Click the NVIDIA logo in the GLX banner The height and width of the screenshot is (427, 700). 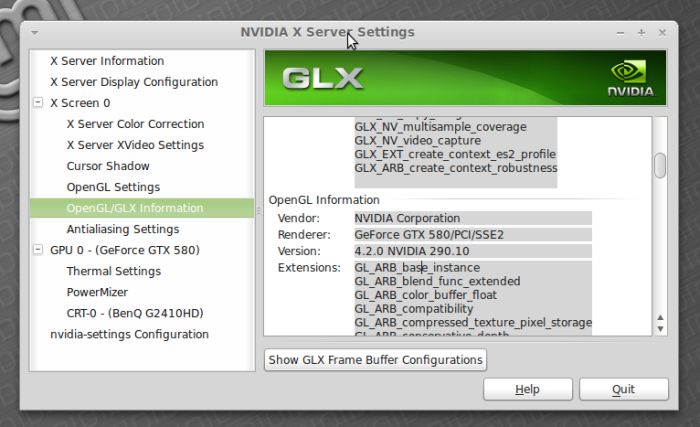(x=630, y=79)
